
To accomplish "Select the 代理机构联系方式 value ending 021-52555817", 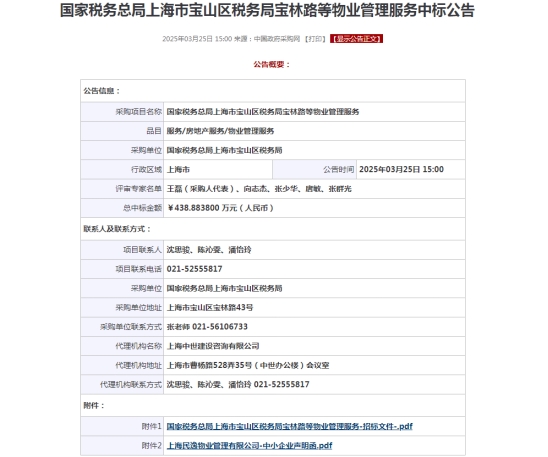I will [x=238, y=384].
